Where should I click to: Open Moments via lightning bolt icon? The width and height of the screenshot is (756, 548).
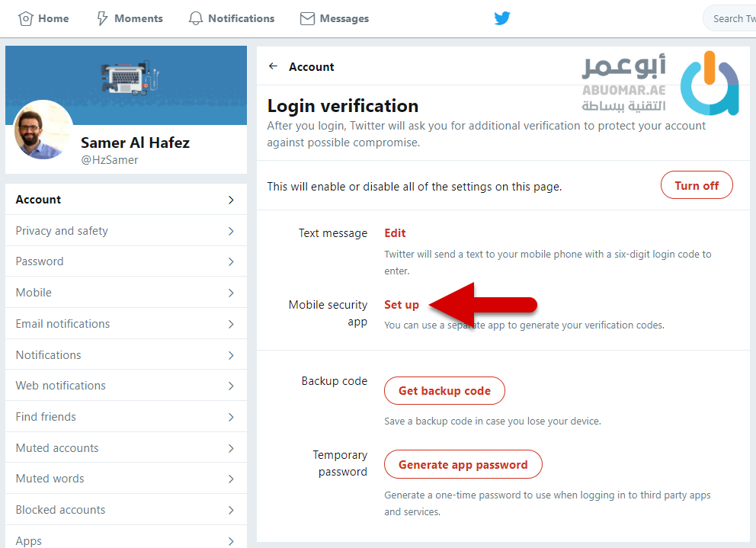pyautogui.click(x=103, y=18)
